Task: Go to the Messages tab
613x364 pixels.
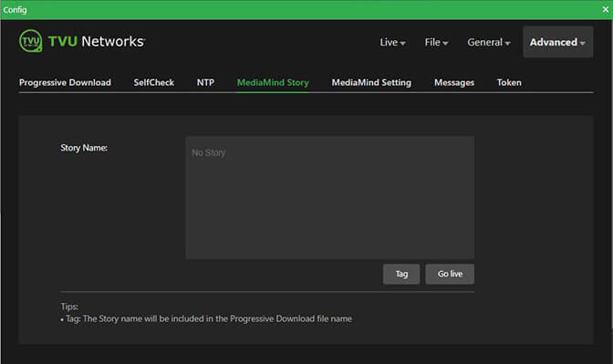Action: [x=454, y=82]
